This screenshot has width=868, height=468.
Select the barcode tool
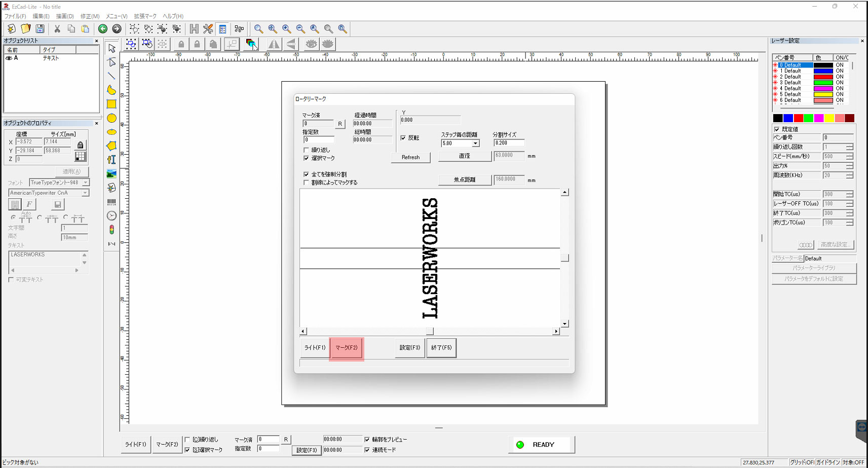click(x=111, y=202)
